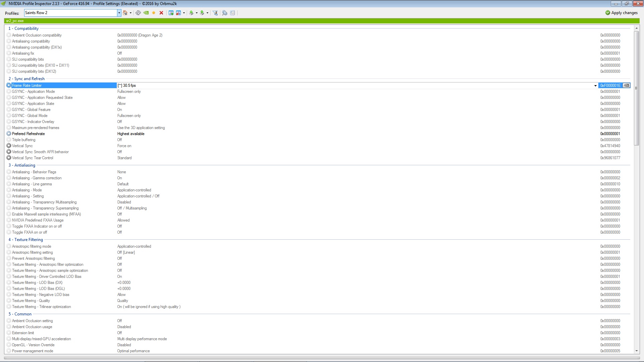Select the Ambient Occlusion compatibility row
This screenshot has height=362, width=644.
[318, 35]
